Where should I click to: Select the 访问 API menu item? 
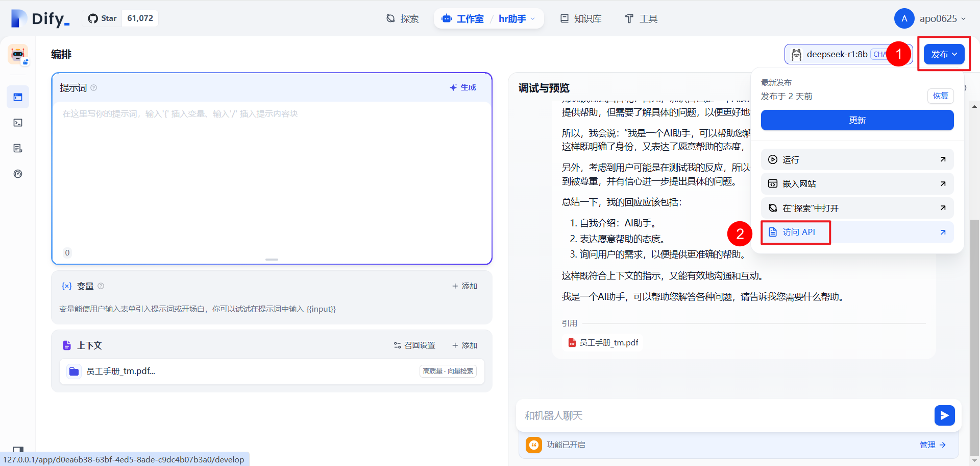[x=857, y=232]
